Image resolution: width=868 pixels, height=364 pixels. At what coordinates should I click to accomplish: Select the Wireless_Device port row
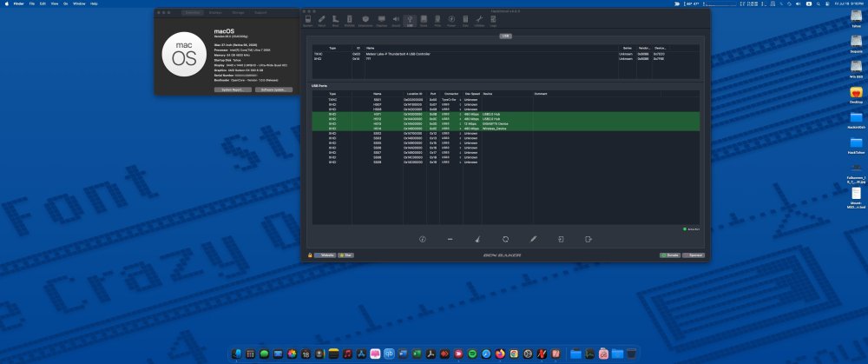pyautogui.click(x=505, y=129)
